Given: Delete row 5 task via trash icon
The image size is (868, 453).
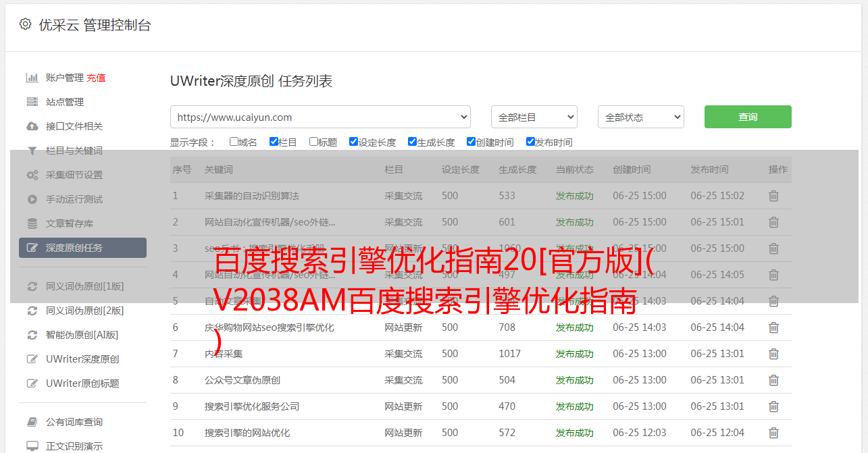Looking at the screenshot, I should (x=773, y=301).
